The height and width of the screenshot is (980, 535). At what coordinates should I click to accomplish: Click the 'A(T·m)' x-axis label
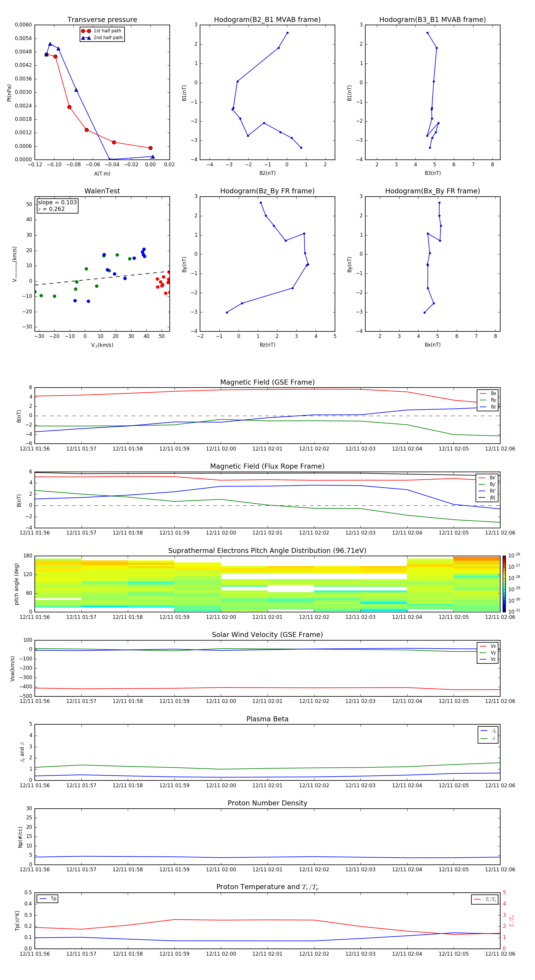102,173
